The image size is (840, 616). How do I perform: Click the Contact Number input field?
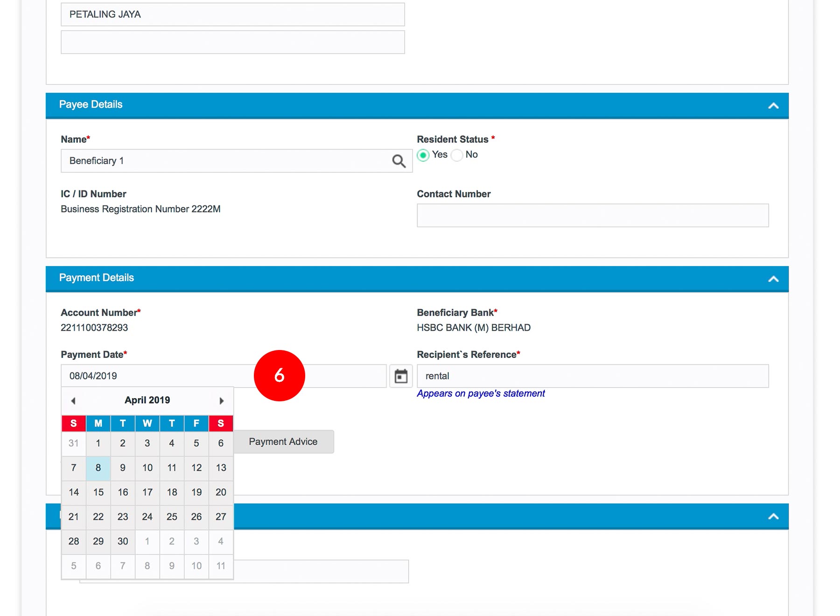[592, 216]
